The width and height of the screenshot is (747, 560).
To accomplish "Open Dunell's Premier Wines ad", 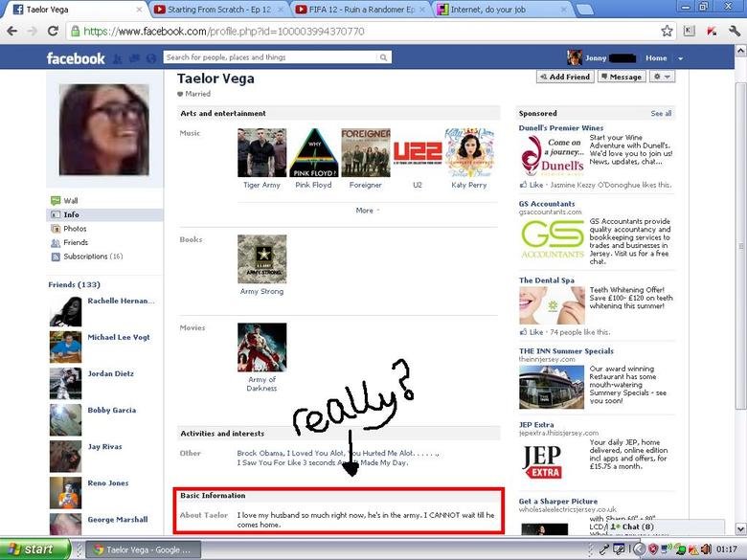I will [560, 128].
